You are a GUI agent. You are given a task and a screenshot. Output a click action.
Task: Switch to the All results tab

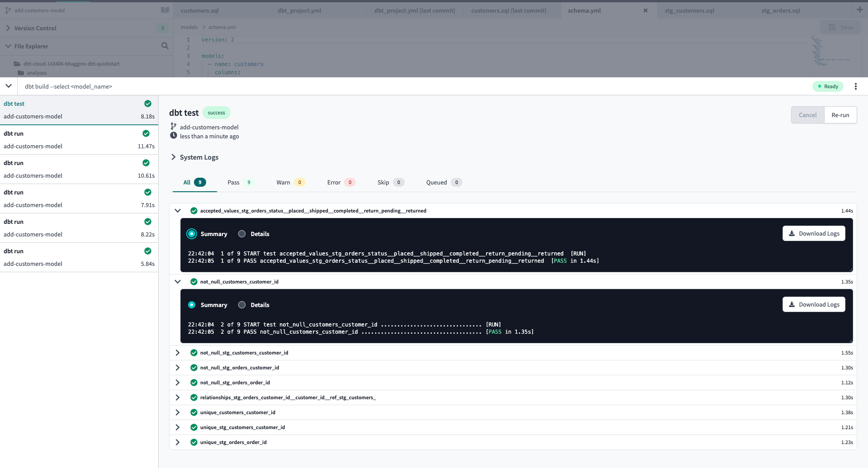click(x=195, y=182)
